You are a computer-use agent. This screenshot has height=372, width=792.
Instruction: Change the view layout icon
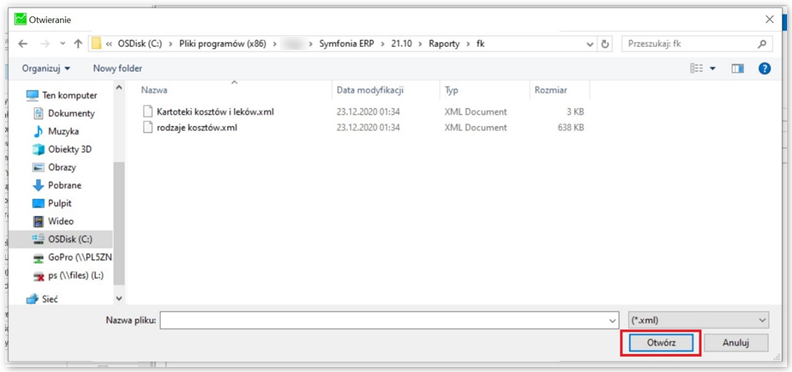point(697,68)
